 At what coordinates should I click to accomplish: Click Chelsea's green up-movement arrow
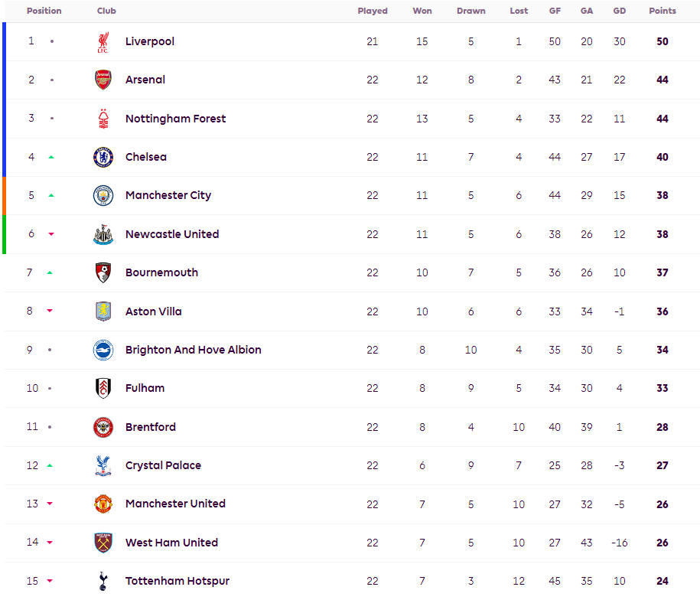[x=51, y=157]
